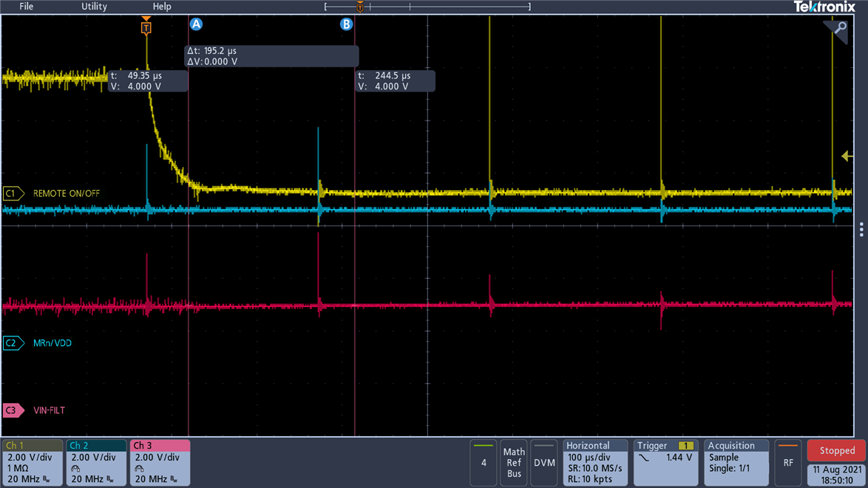Open the Help menu
Viewport: 868px width, 488px height.
162,7
